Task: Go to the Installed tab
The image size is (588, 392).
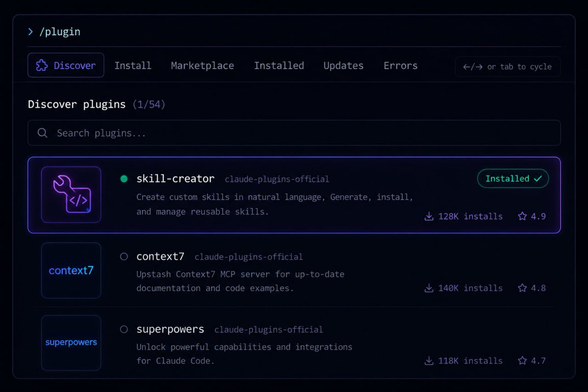Action: [x=279, y=66]
